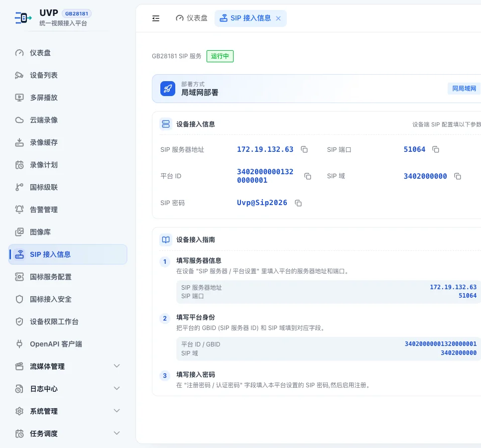The height and width of the screenshot is (448, 481).
Task: Click the 统一视频接入平台 subtitle
Action: point(63,23)
